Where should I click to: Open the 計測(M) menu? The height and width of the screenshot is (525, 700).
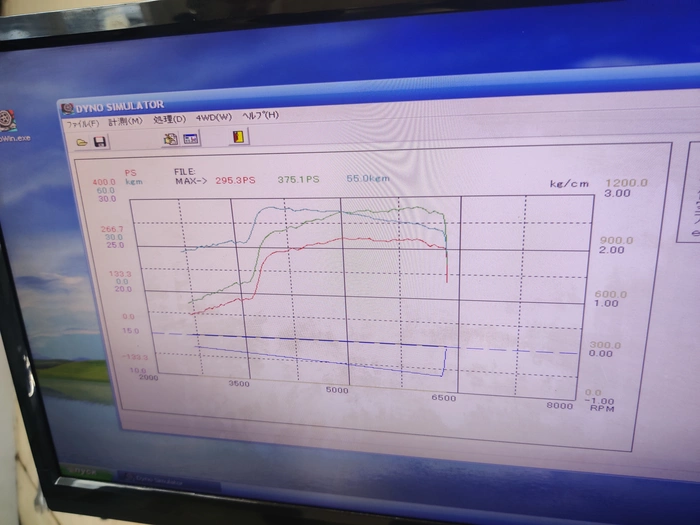coord(125,121)
